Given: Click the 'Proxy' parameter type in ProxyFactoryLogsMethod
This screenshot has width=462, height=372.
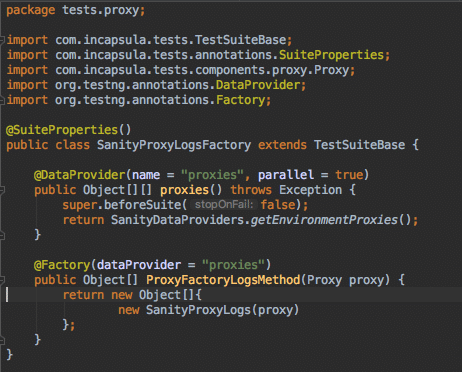Looking at the screenshot, I should tap(324, 280).
